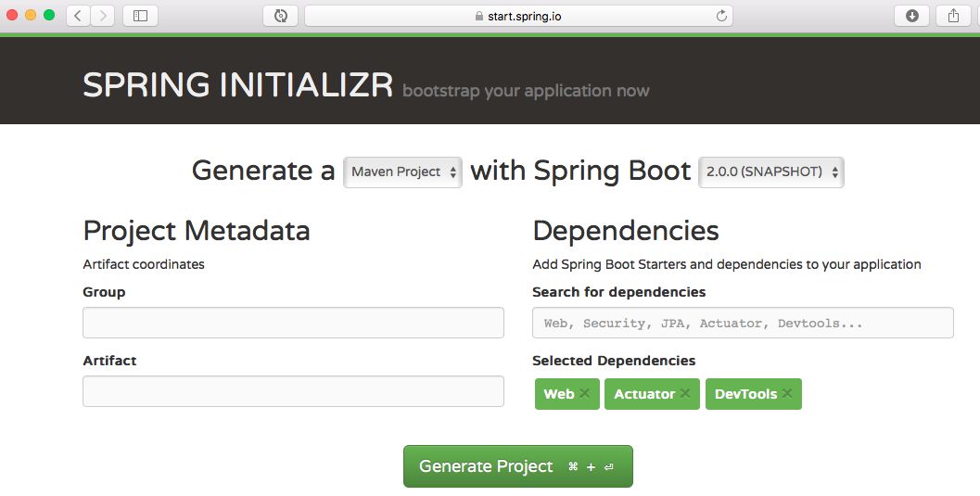Click the Group input field

[x=293, y=323]
